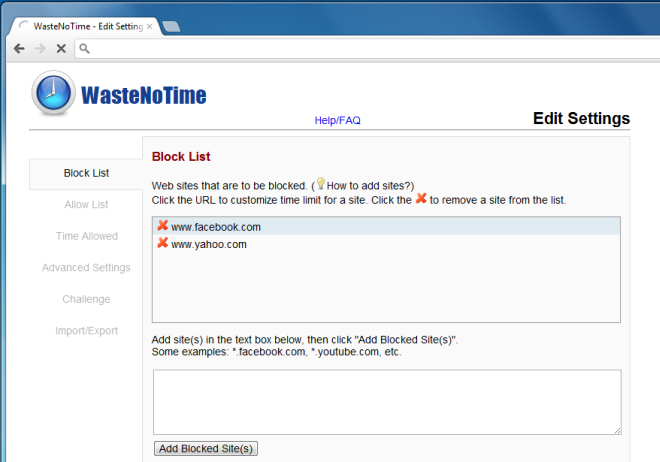Click the WasteNoTime clock logo
The height and width of the screenshot is (462, 660).
tap(53, 93)
